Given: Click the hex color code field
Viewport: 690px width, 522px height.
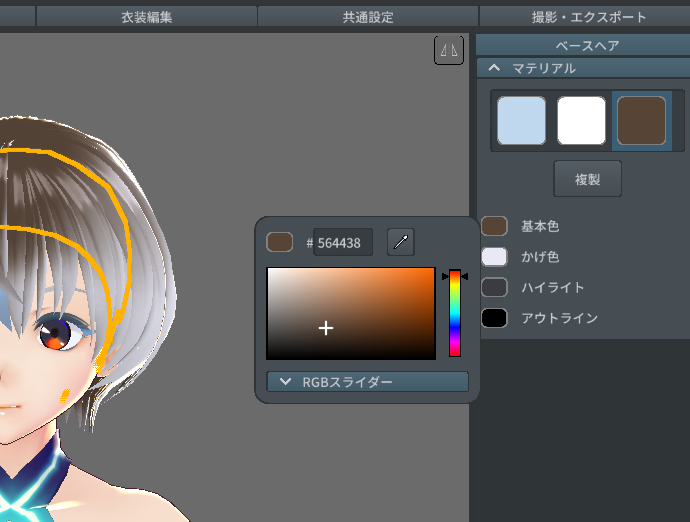Looking at the screenshot, I should (343, 242).
